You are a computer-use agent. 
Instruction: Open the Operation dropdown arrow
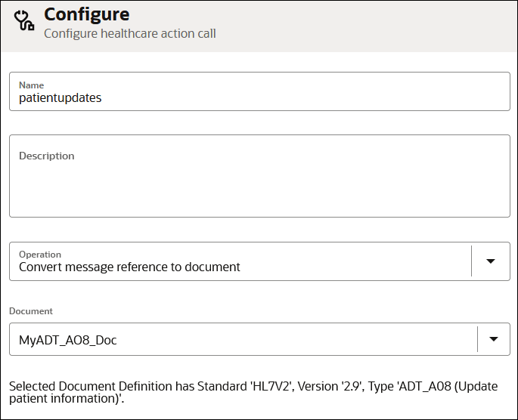tap(490, 261)
